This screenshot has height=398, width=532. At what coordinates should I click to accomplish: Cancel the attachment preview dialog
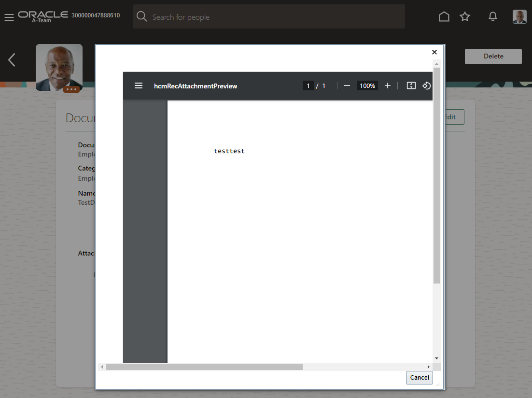point(419,378)
